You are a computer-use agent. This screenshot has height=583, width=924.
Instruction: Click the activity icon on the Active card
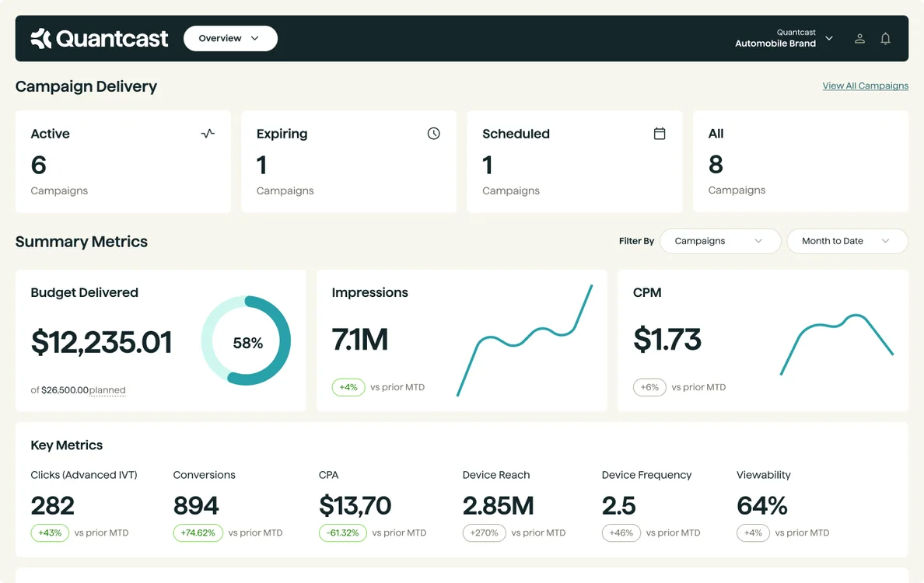(208, 133)
